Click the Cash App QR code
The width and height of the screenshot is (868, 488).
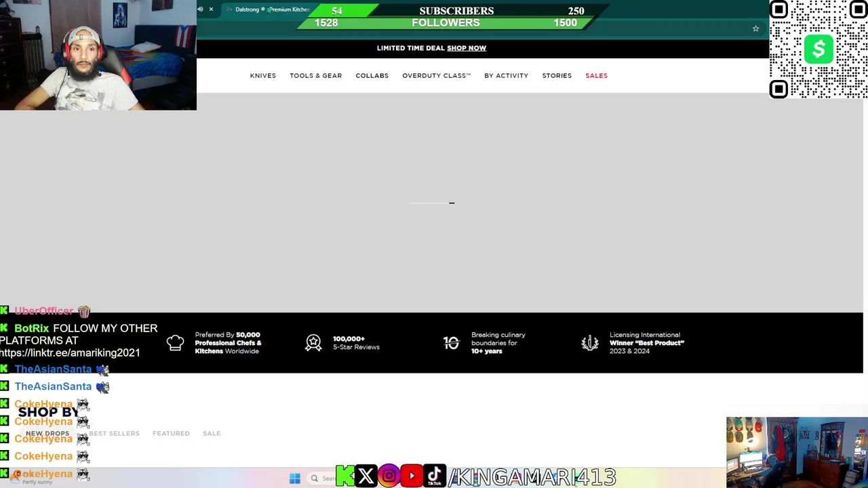818,49
